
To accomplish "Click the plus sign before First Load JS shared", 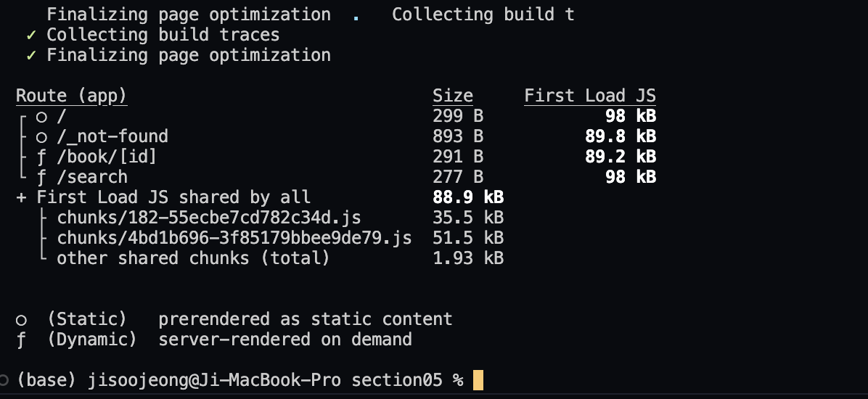I will click(x=21, y=197).
